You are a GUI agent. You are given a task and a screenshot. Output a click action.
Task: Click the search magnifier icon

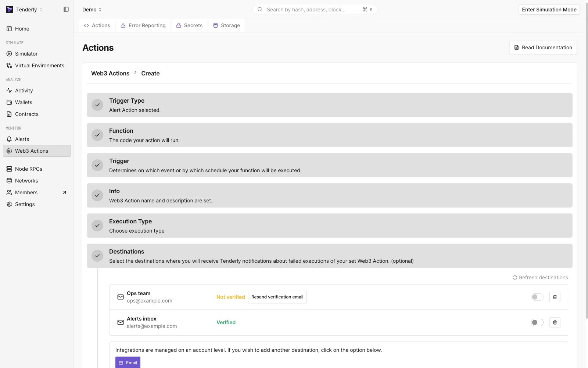260,10
